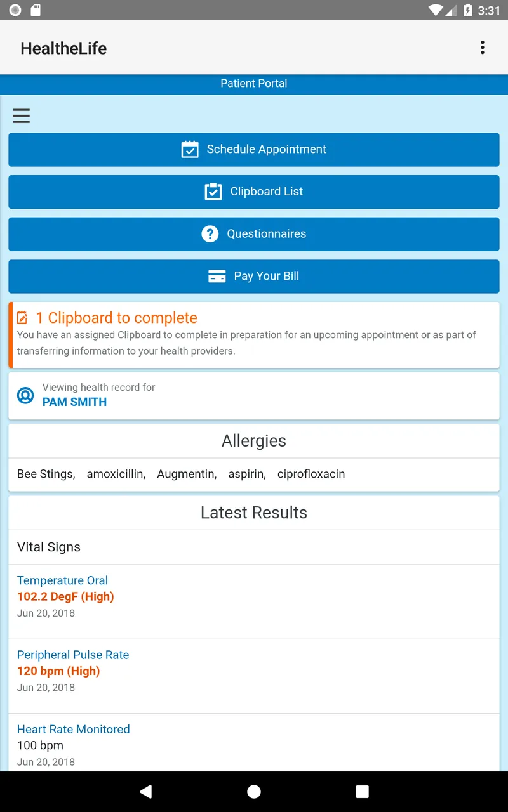
Task: Open the hamburger navigation menu
Action: tap(21, 115)
